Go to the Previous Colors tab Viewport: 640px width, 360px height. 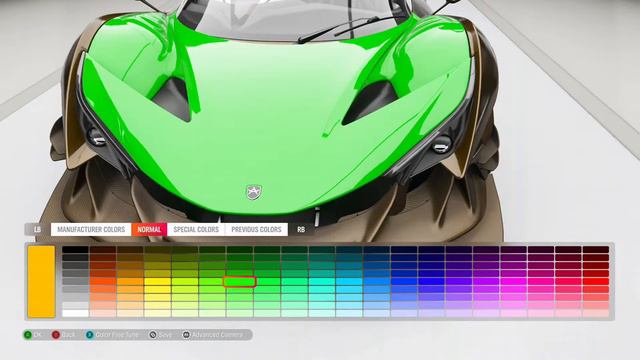coord(256,229)
